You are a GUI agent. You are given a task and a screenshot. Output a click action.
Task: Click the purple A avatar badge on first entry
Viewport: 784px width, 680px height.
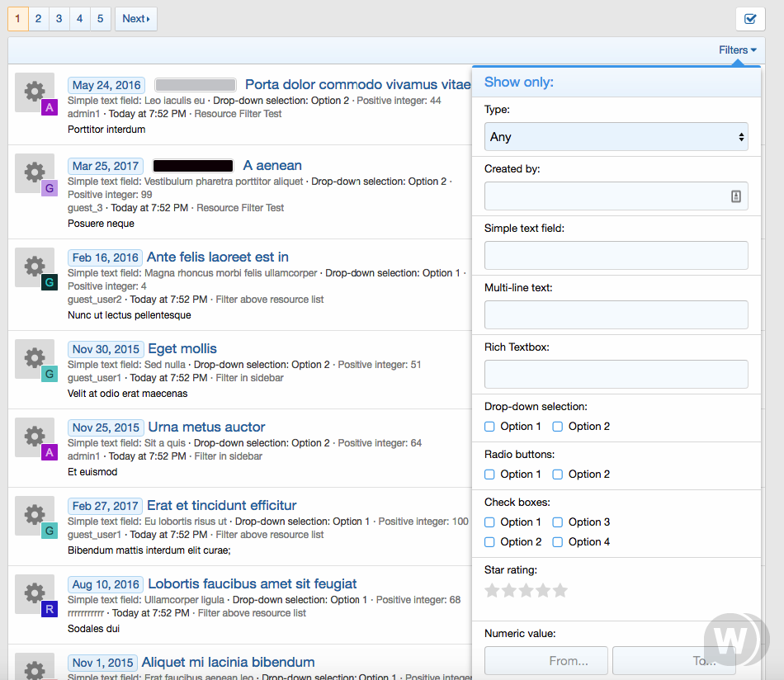(49, 108)
